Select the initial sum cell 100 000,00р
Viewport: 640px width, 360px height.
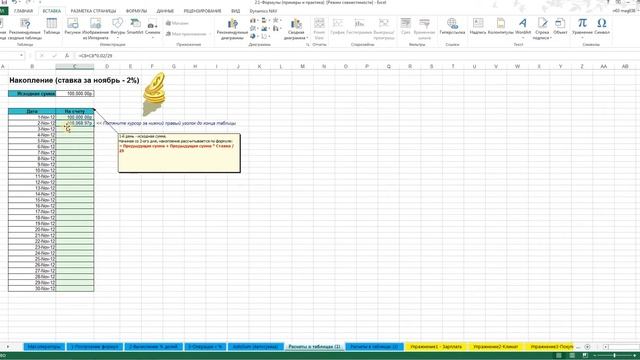pyautogui.click(x=75, y=93)
